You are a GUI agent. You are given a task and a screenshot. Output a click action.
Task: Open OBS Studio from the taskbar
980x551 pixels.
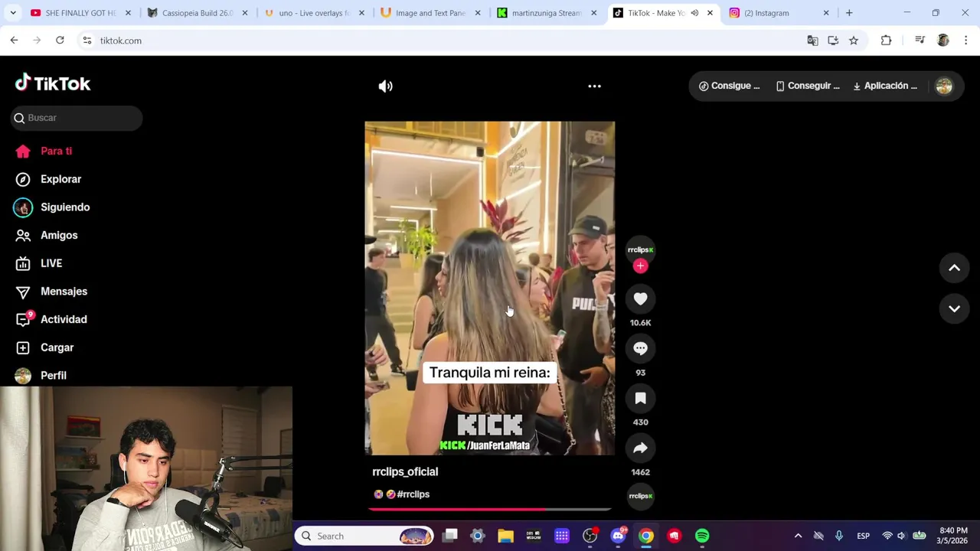coord(590,536)
